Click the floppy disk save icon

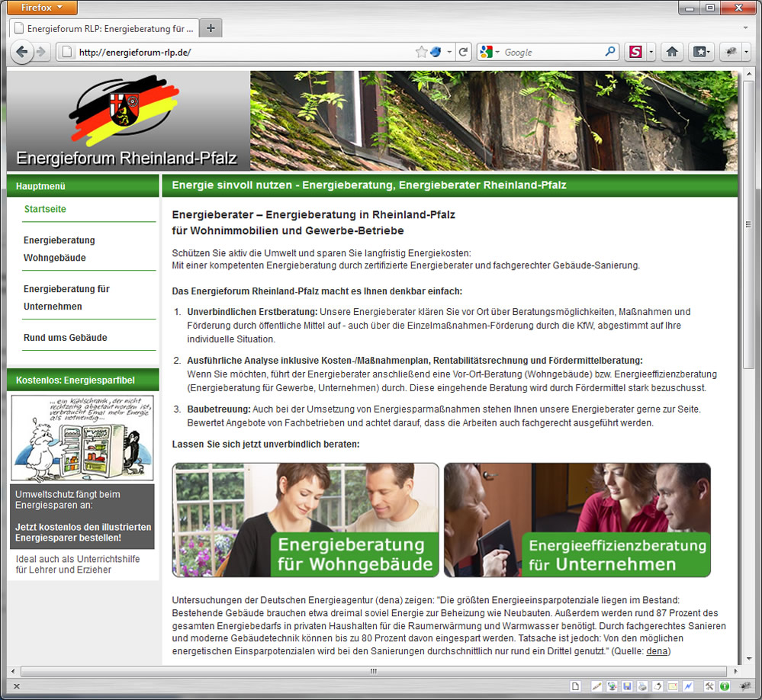(x=627, y=686)
